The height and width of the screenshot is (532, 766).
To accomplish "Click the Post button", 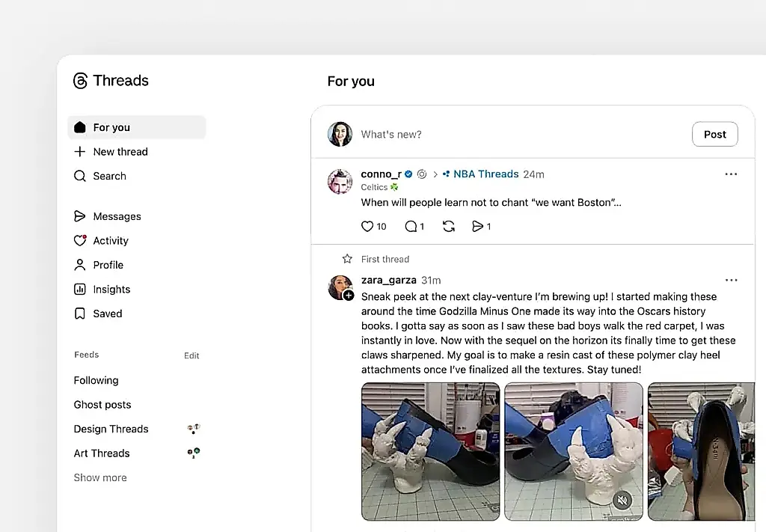I will point(714,135).
